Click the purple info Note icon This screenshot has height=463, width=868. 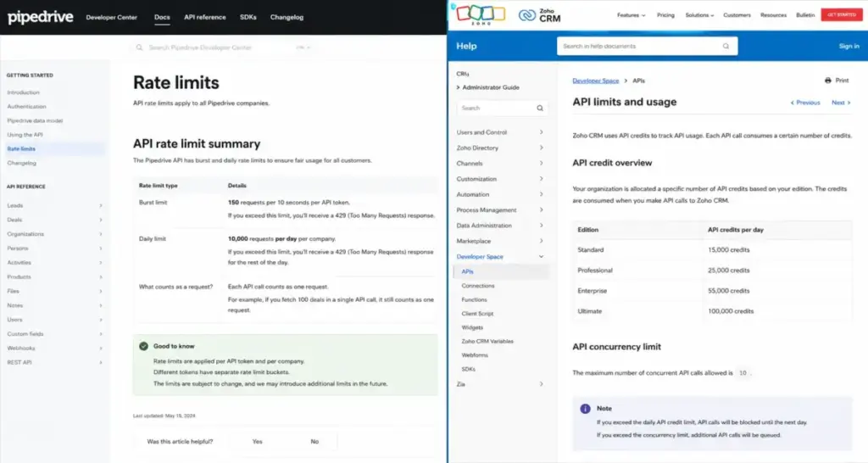coord(585,409)
